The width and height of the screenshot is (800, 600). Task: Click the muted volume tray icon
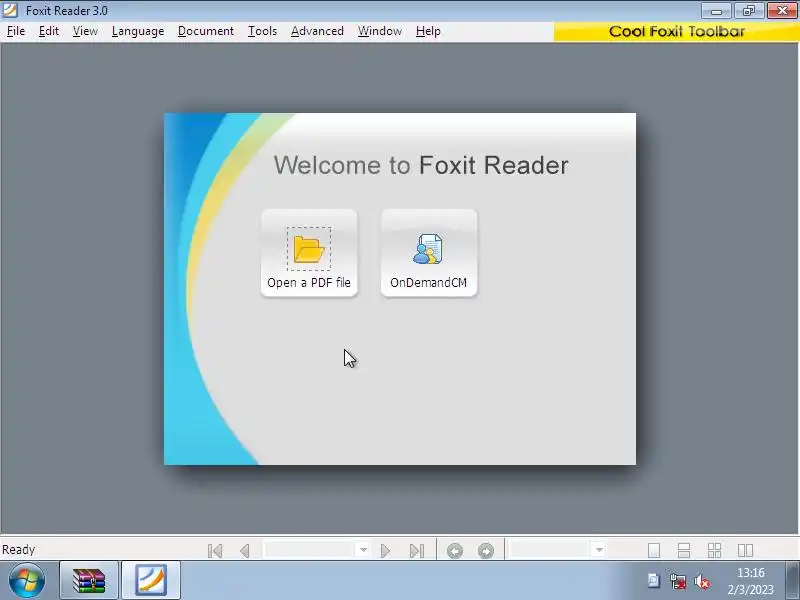[x=702, y=581]
